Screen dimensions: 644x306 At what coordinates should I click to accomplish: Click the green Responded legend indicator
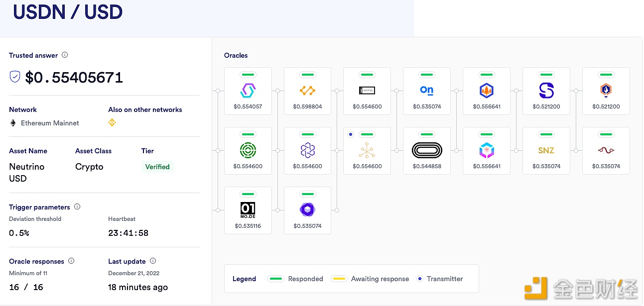275,279
